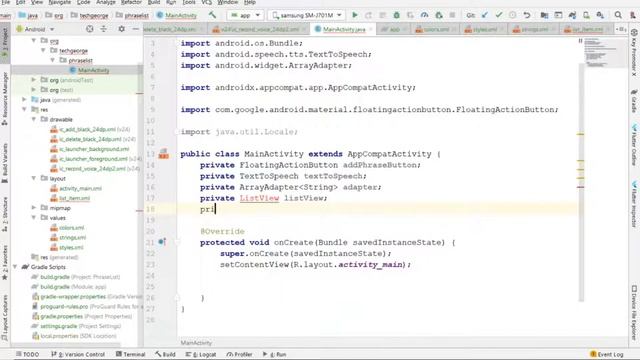Screen dimensions: 640x360
Task: Expand the java (generated) folder
Action: (24, 99)
